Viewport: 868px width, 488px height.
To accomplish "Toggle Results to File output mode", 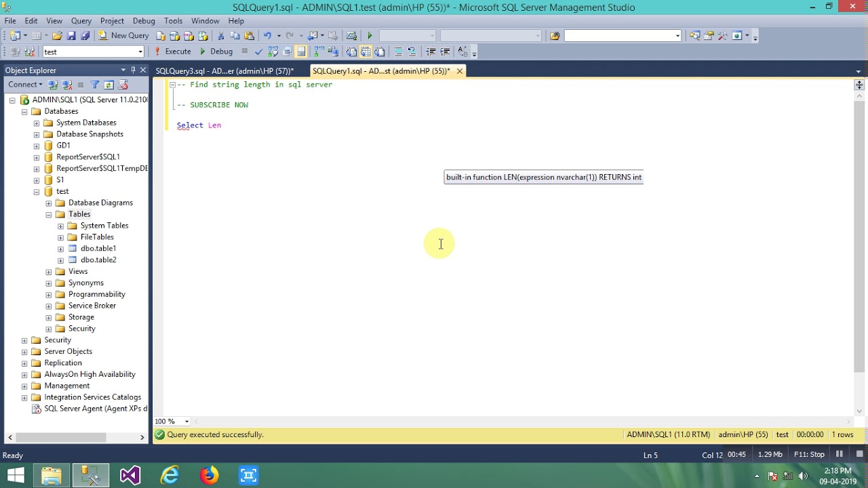I will click(x=380, y=52).
